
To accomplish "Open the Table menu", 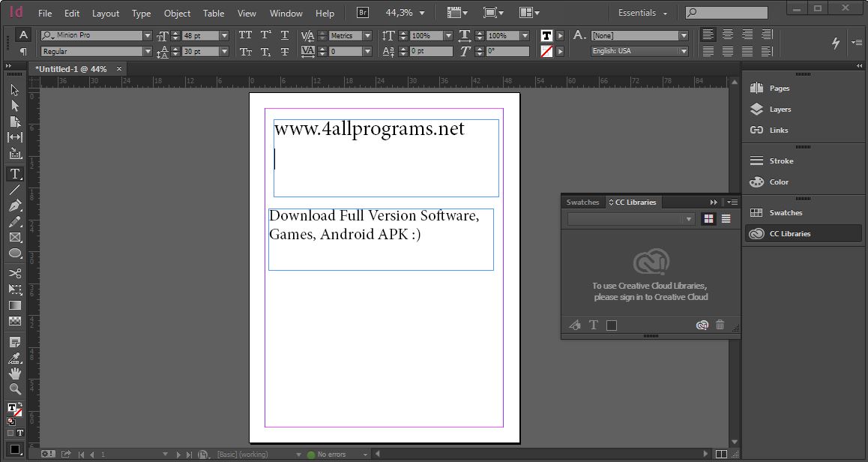I will [x=214, y=13].
